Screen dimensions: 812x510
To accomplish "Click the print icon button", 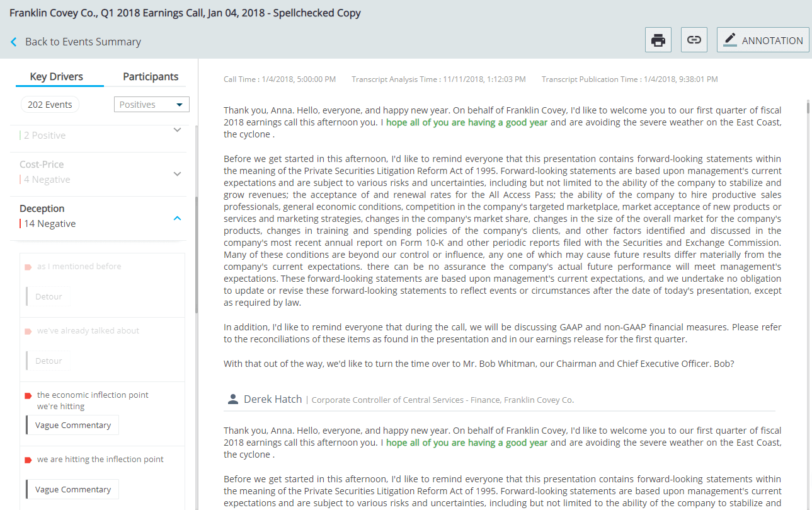I will (658, 40).
